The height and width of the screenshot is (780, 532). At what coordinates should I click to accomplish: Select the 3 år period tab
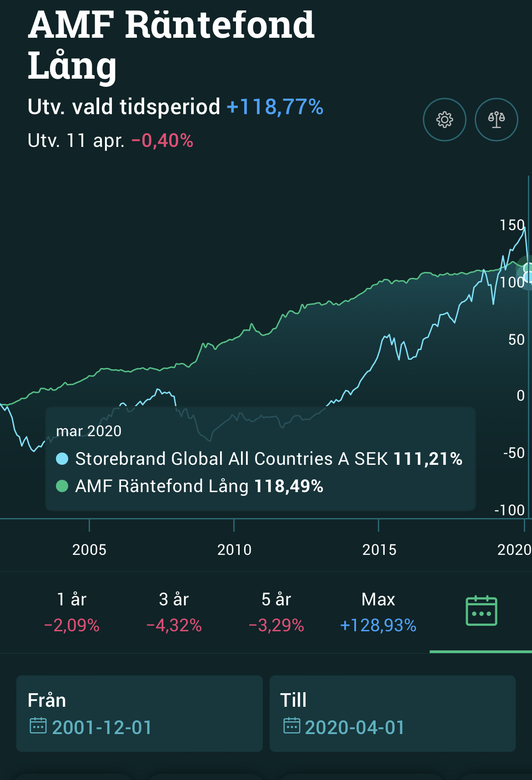click(174, 612)
